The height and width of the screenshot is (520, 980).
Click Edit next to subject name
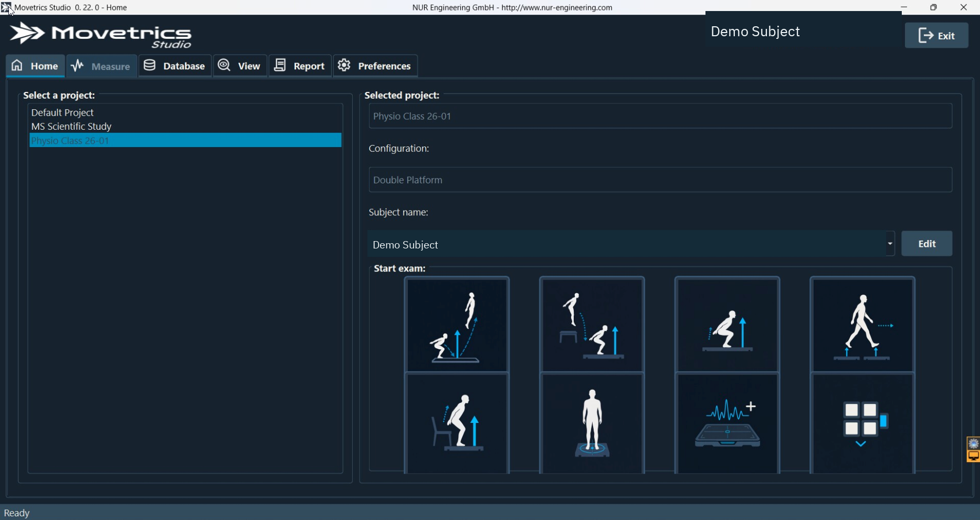(x=927, y=244)
